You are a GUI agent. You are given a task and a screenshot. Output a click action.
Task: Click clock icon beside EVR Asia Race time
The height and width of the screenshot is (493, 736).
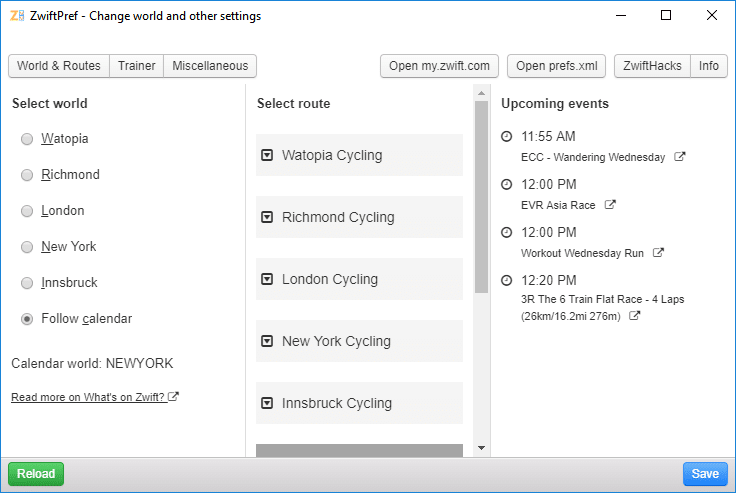[506, 185]
